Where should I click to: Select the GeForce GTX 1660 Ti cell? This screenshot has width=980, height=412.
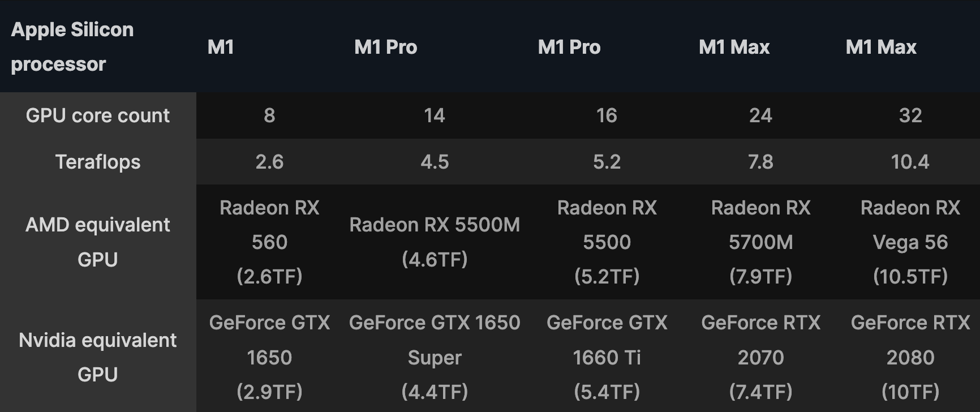click(607, 357)
